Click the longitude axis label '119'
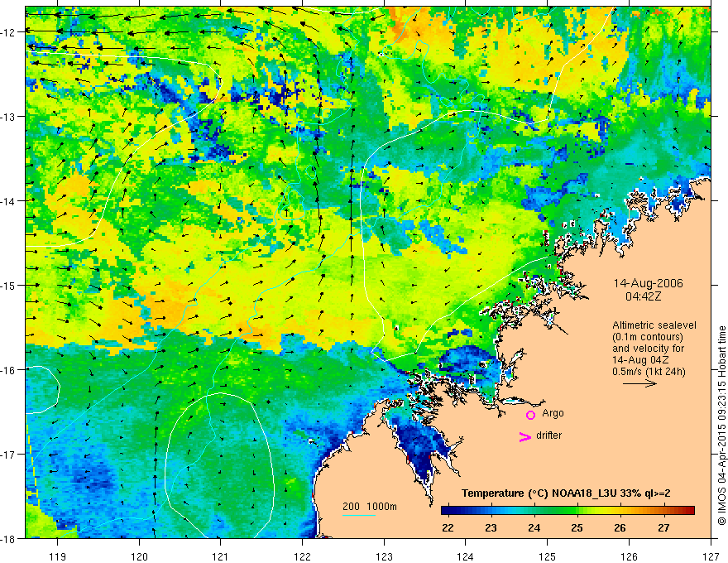Screen dimensions: 728x563 [58, 556]
